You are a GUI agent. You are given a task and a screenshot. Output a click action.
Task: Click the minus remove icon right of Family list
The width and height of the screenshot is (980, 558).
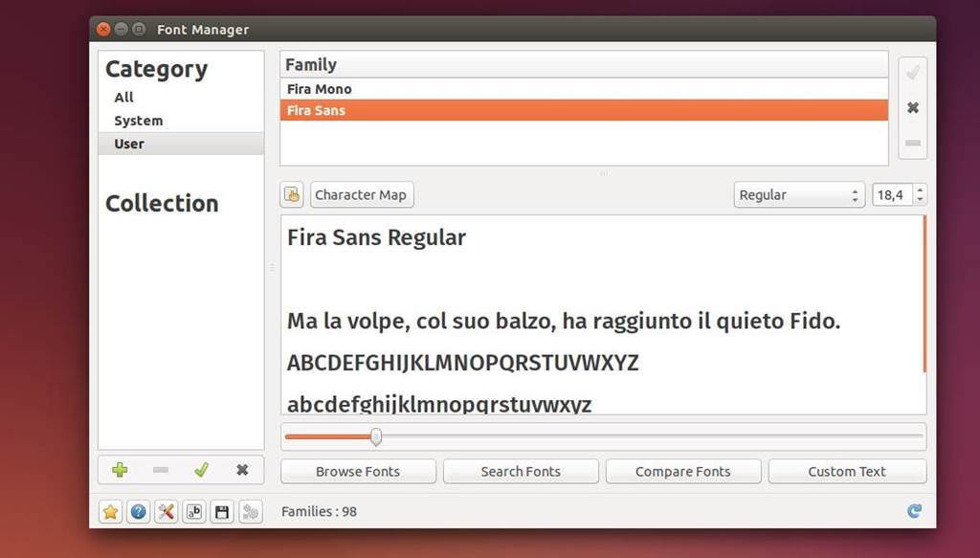[x=913, y=144]
